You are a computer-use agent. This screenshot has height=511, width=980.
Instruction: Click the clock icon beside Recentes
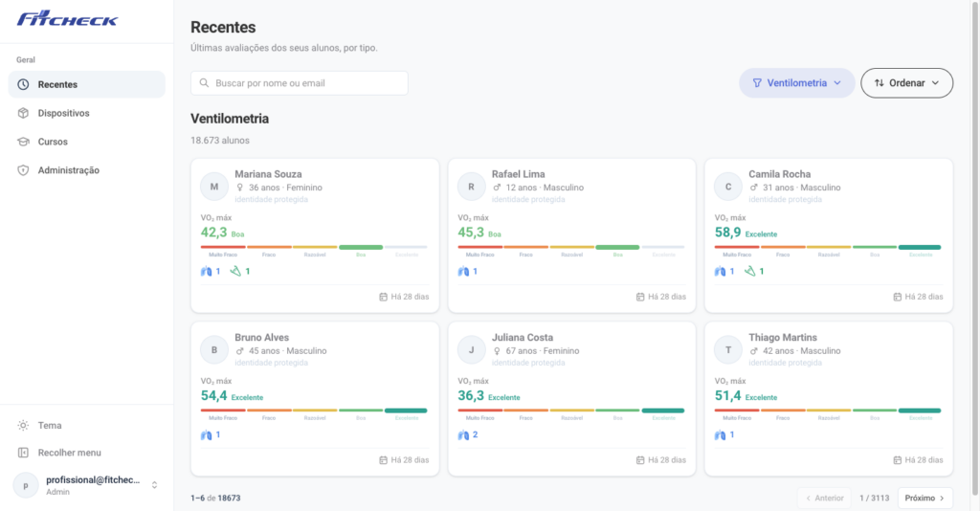click(23, 84)
